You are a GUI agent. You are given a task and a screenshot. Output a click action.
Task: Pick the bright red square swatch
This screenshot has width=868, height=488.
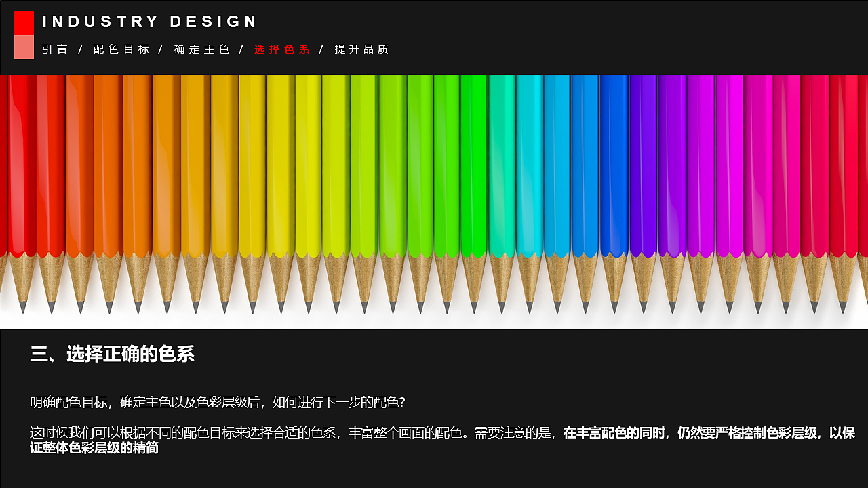click(24, 22)
